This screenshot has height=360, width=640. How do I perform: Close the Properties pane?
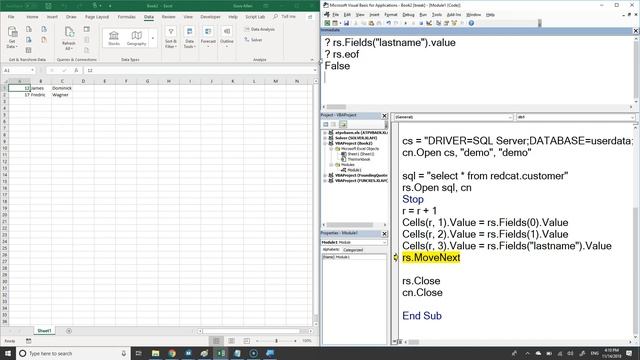384,234
